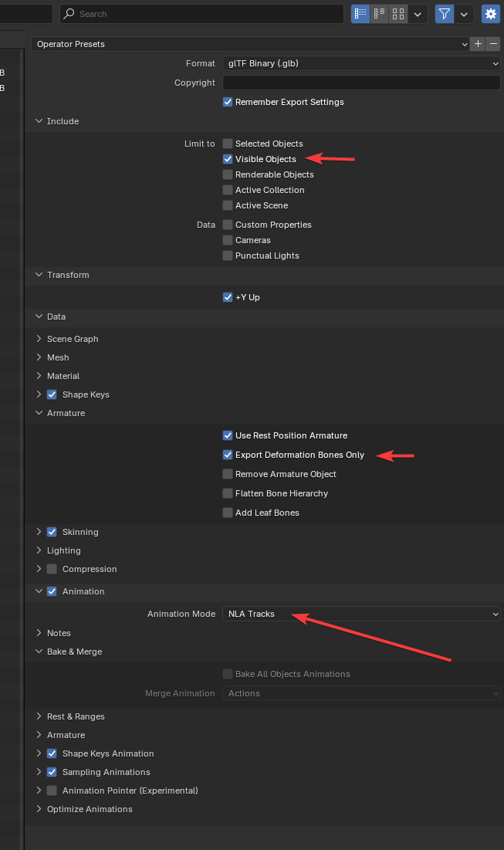Switch to thumbnails display mode
504x850 pixels.
pyautogui.click(x=398, y=14)
